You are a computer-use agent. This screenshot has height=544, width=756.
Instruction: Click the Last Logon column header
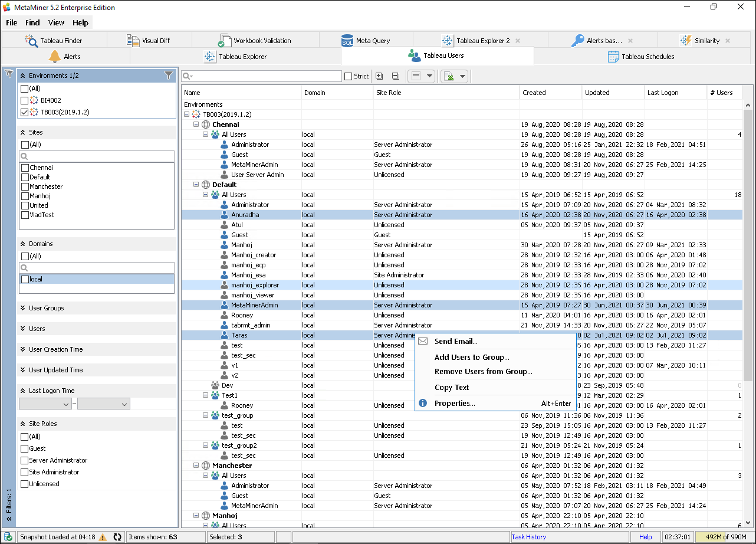click(675, 93)
